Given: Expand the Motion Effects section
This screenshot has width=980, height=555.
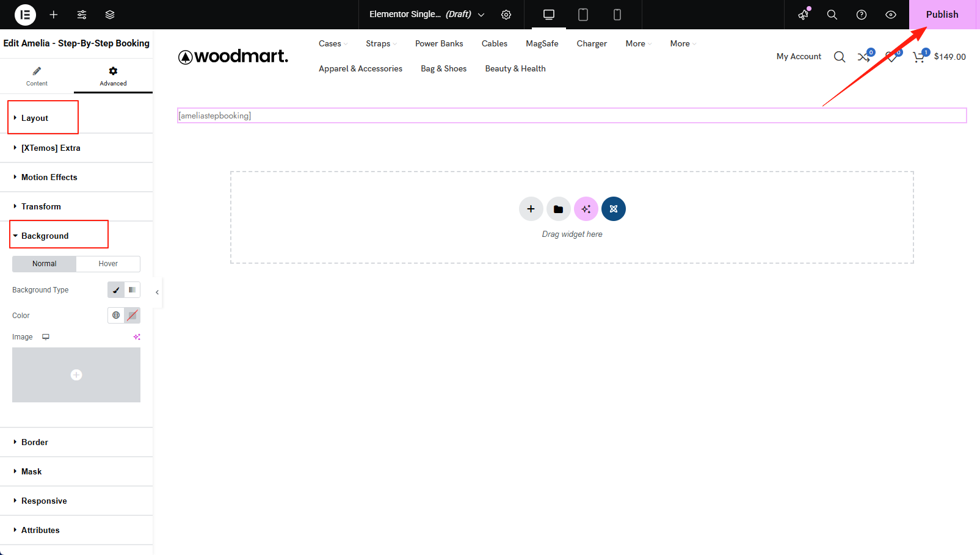Looking at the screenshot, I should pos(49,177).
